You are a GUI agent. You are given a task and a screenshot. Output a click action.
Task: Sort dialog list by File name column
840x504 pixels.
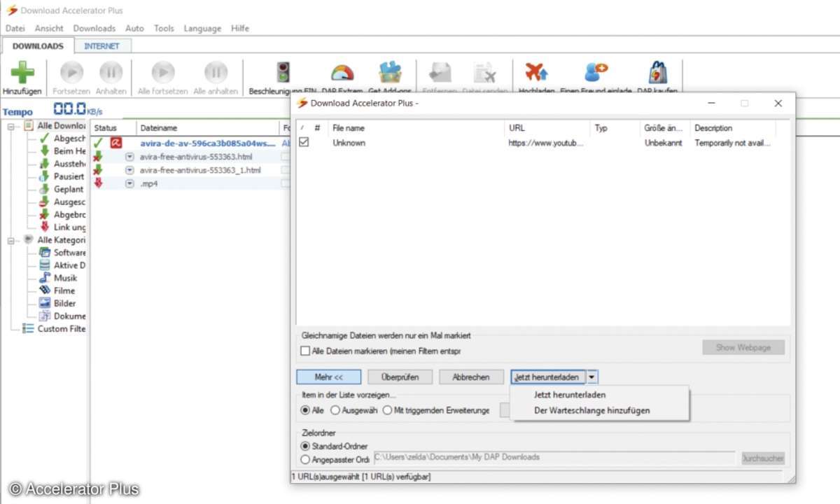point(416,128)
